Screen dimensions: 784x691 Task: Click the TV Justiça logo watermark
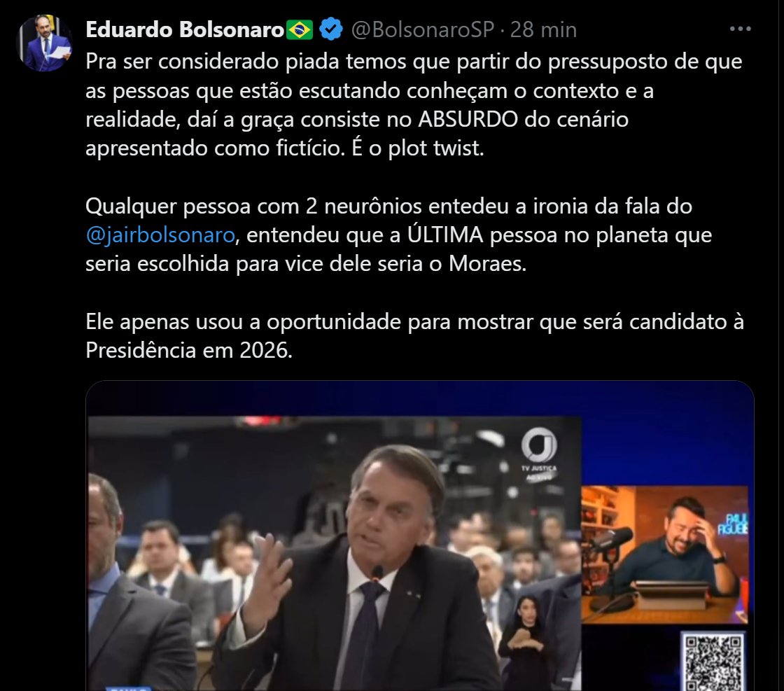coord(539,454)
